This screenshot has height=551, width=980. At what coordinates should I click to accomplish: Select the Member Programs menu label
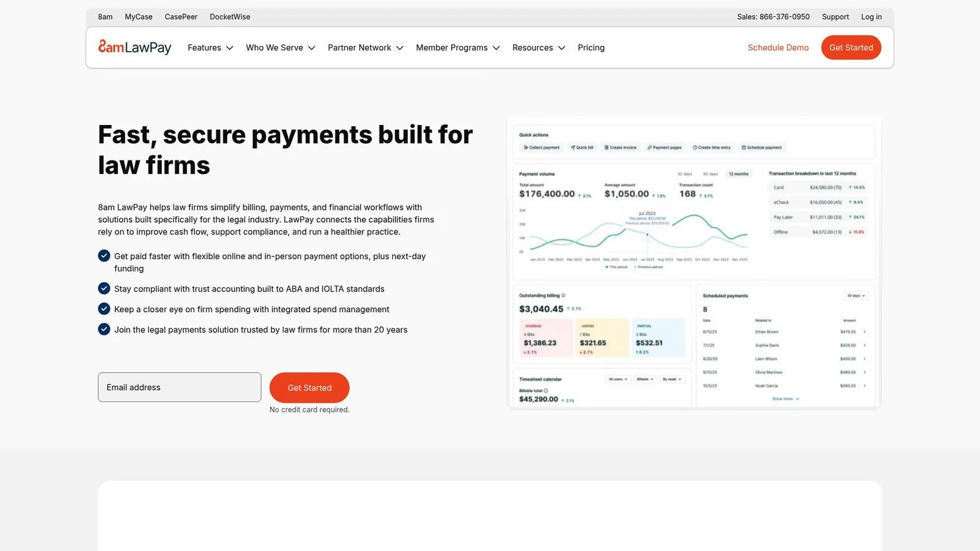coord(452,48)
